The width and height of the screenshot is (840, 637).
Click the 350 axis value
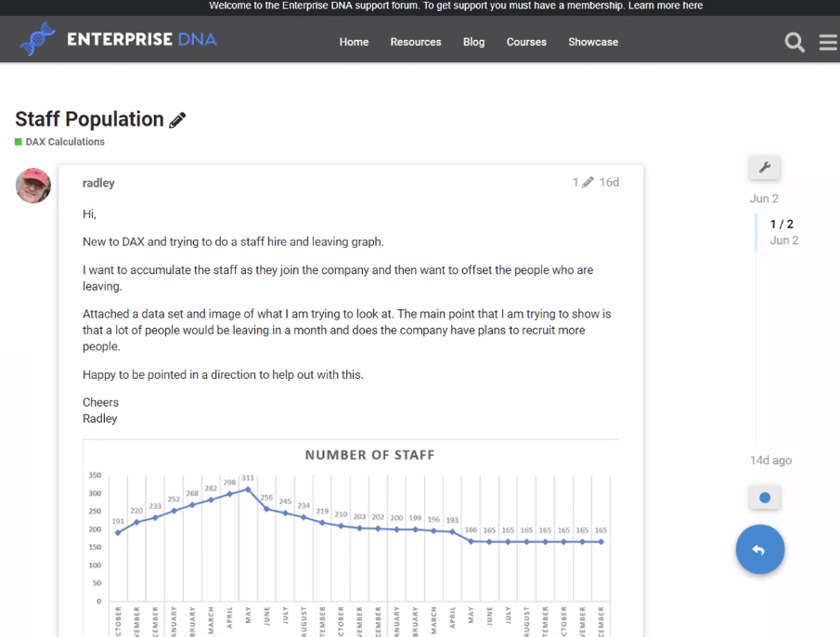pos(95,475)
